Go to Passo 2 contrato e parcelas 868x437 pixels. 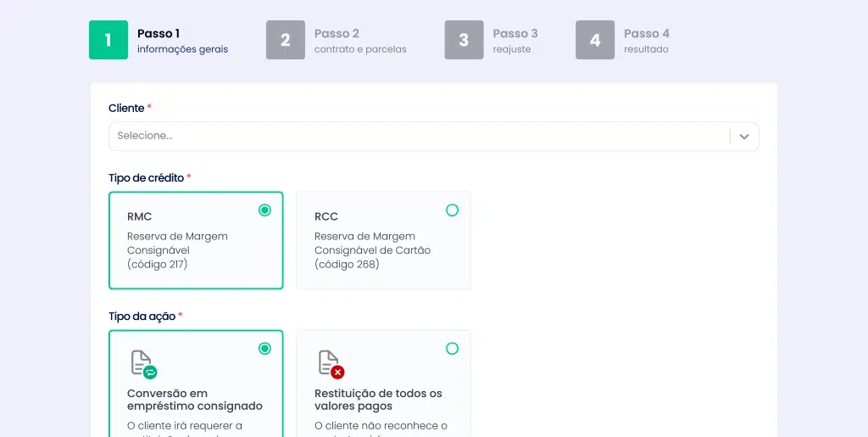(x=359, y=41)
